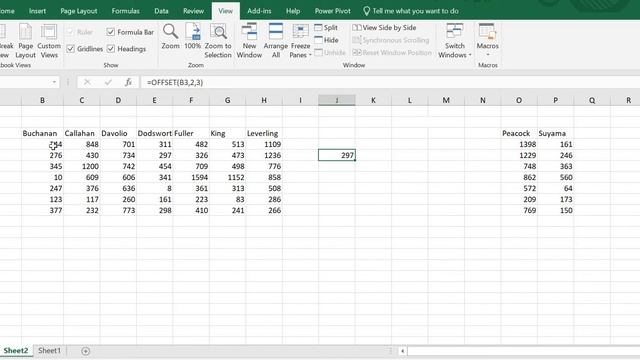Click the Split window option
The height and width of the screenshot is (360, 640).
326,27
